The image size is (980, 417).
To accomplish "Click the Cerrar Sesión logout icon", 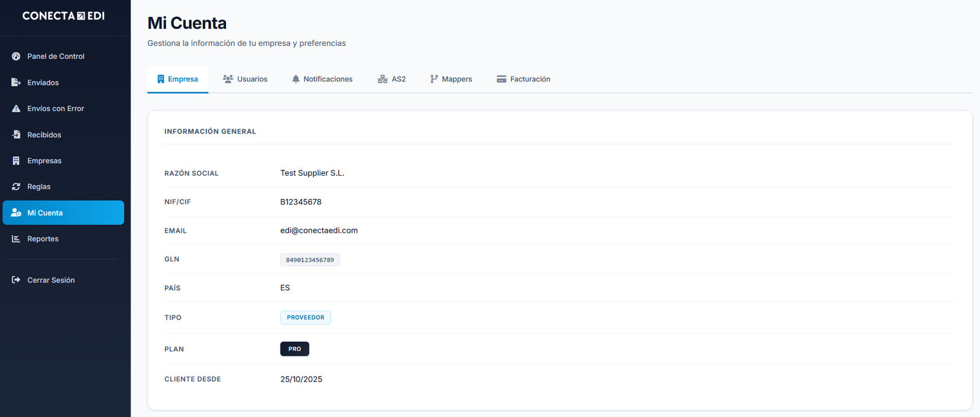I will coord(16,280).
